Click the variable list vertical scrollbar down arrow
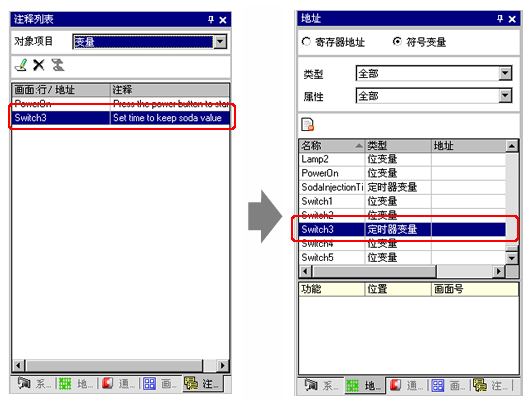532x401 pixels. pyautogui.click(x=511, y=259)
